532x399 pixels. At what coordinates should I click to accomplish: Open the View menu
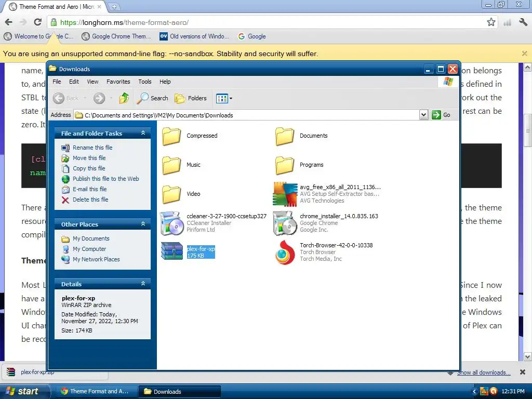[92, 82]
